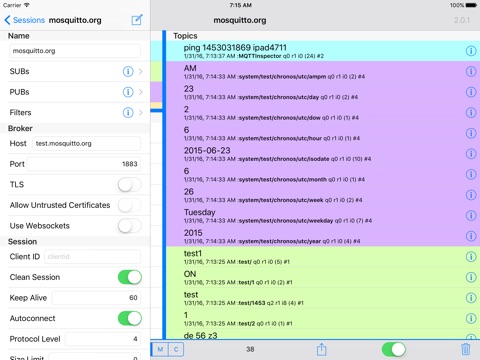Tap the trash delete icon

pos(466,349)
